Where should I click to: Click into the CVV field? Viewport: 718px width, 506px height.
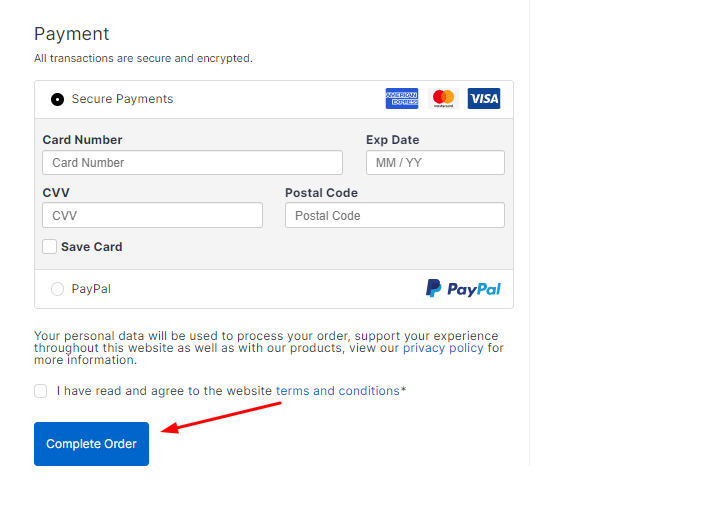point(152,215)
